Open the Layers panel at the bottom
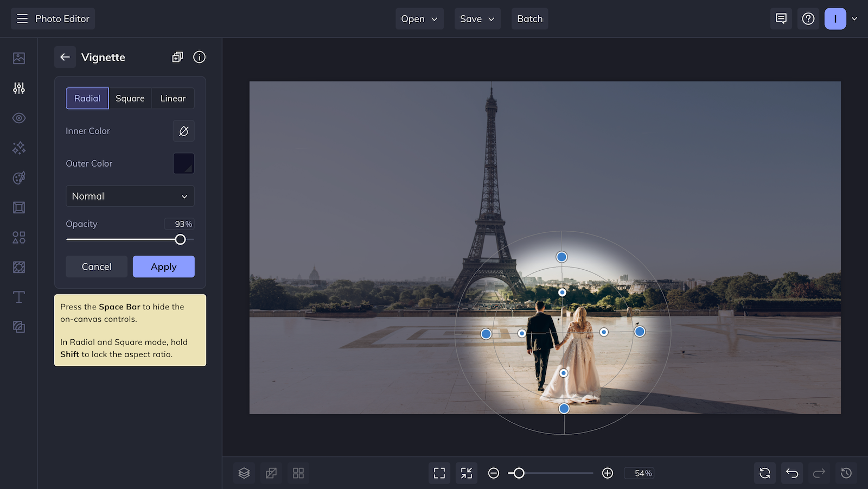This screenshot has height=489, width=868. pos(244,473)
